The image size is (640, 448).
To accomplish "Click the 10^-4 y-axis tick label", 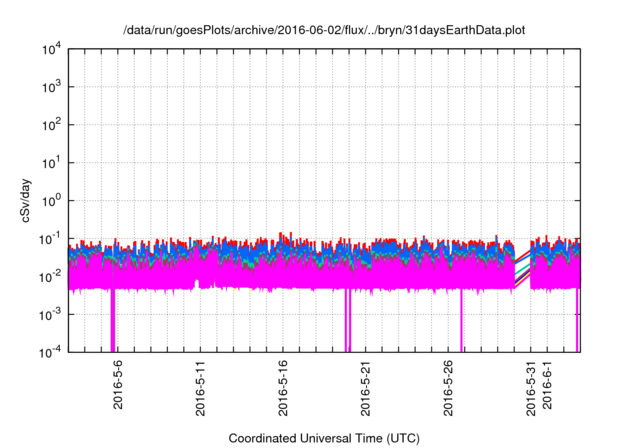I will [x=50, y=352].
